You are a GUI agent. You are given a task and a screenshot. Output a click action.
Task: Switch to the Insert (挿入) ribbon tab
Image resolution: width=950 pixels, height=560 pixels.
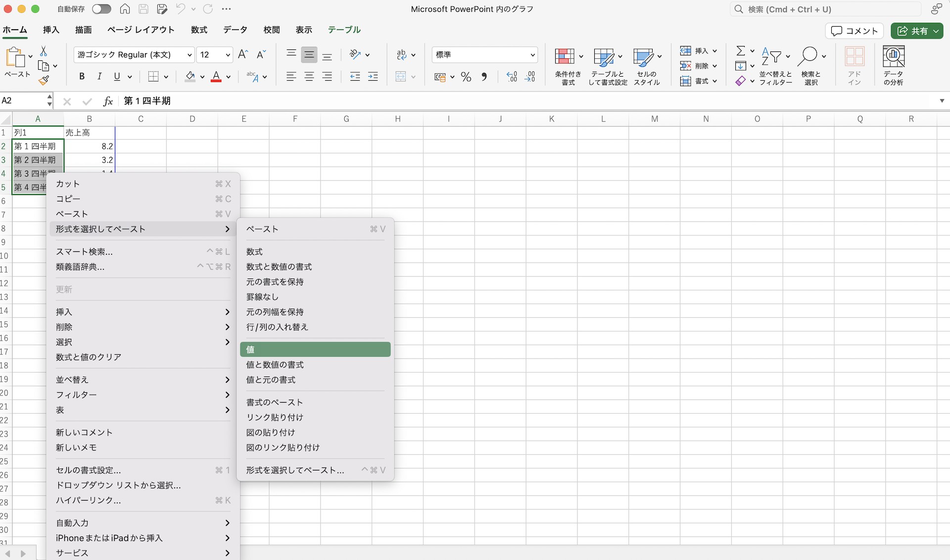[51, 30]
